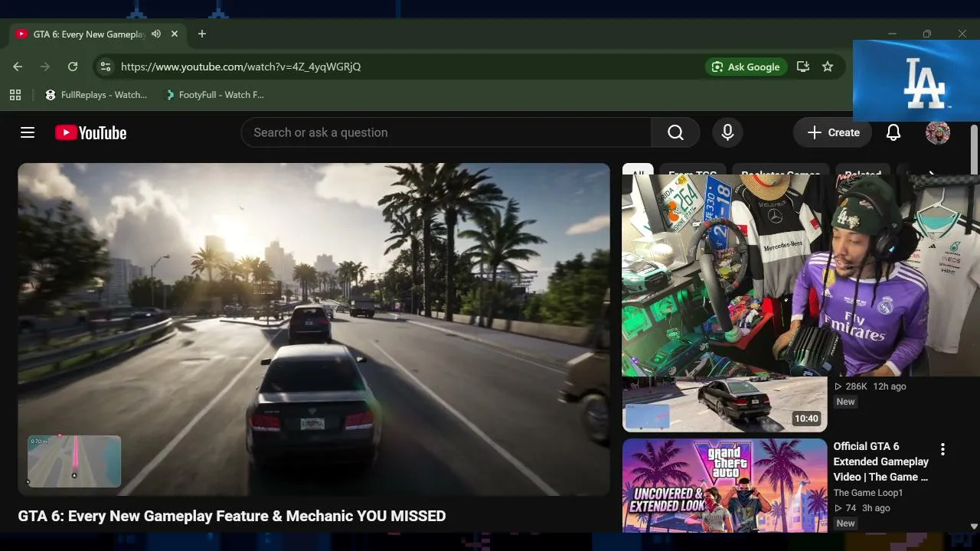Open the YouTube account avatar menu
980x551 pixels.
pyautogui.click(x=938, y=132)
